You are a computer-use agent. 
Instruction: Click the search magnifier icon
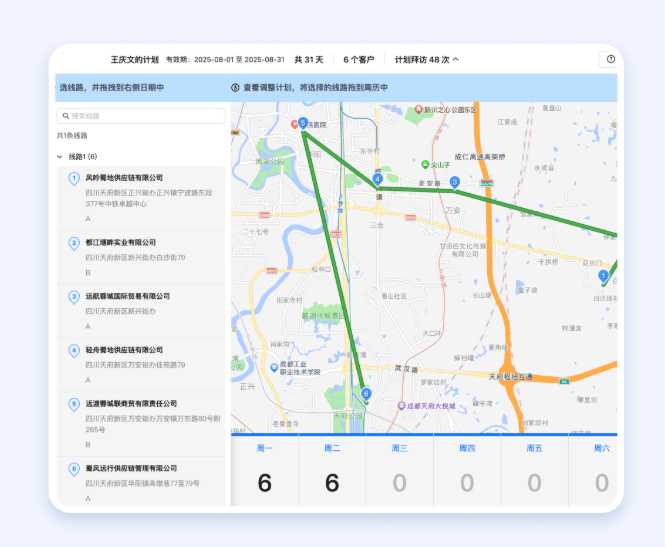click(x=66, y=116)
